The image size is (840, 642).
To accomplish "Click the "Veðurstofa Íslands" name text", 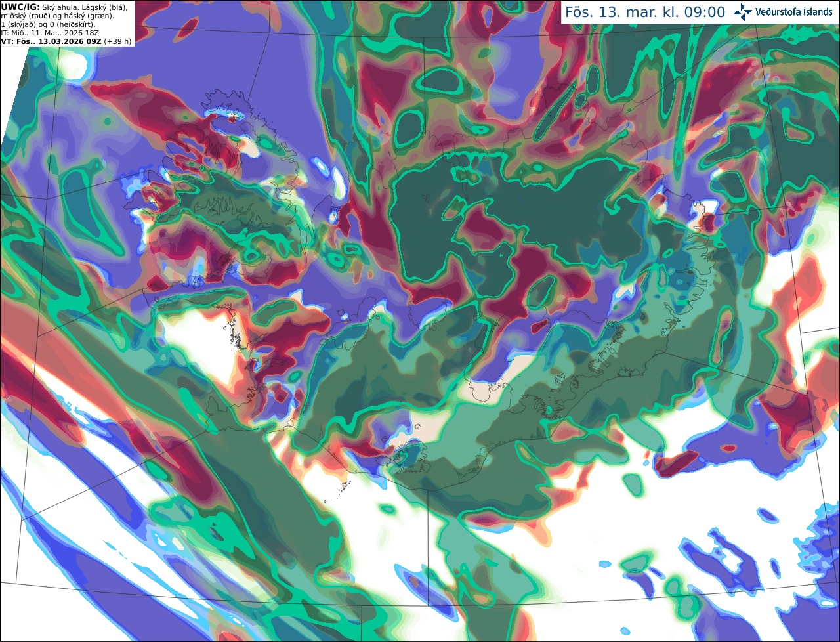I will click(794, 12).
